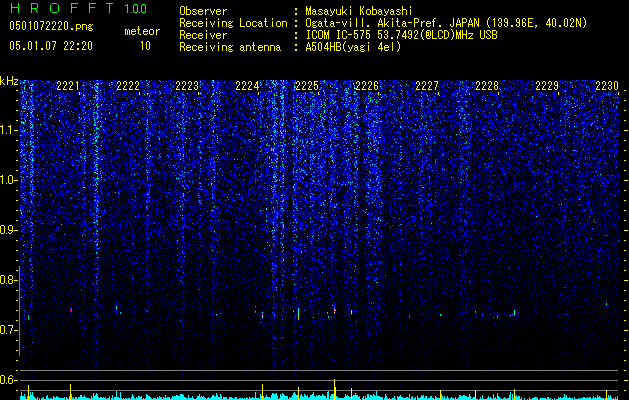Click the 1.1 kHz axis label
629x400 pixels.
[x=9, y=130]
